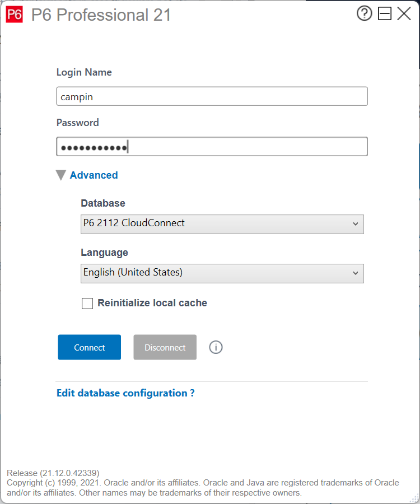Minimize the P6 Professional login window

384,13
